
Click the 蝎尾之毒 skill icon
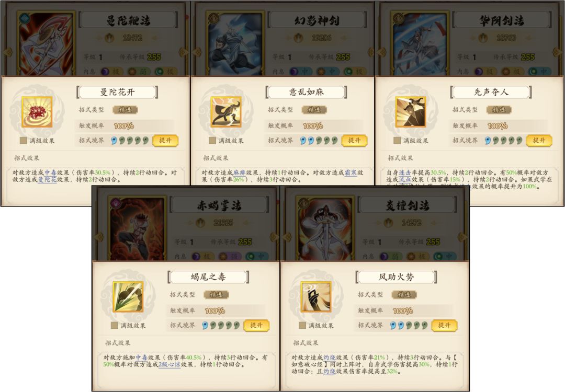(128, 297)
